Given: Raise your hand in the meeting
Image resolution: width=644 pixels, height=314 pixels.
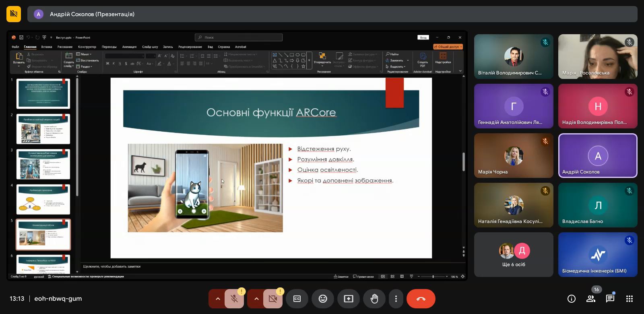Looking at the screenshot, I should coord(374,299).
